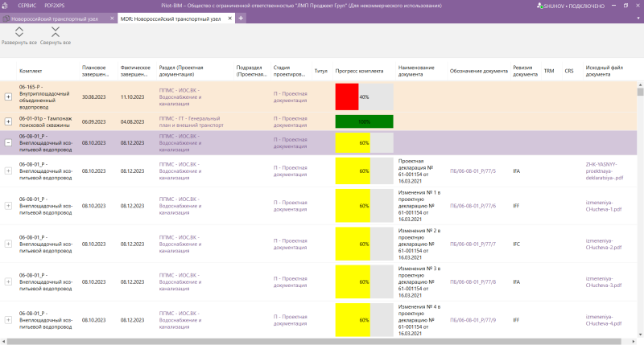Open document link ПБ/06-08-01_Р/77/5
The height and width of the screenshot is (345, 644).
point(473,171)
